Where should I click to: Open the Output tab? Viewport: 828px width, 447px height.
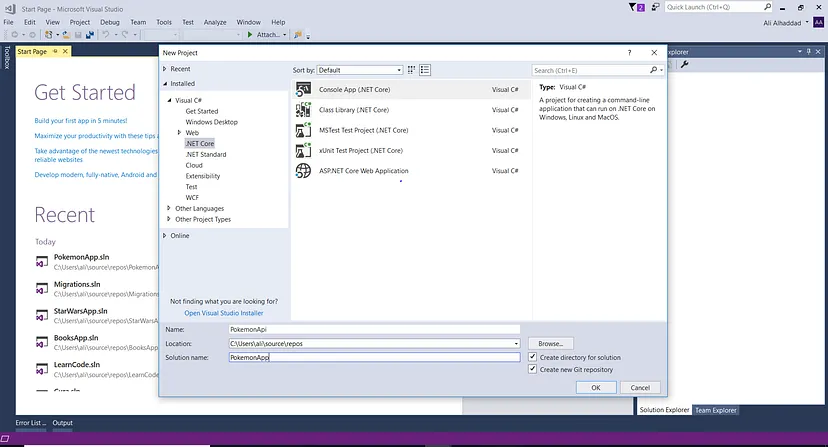click(x=62, y=423)
